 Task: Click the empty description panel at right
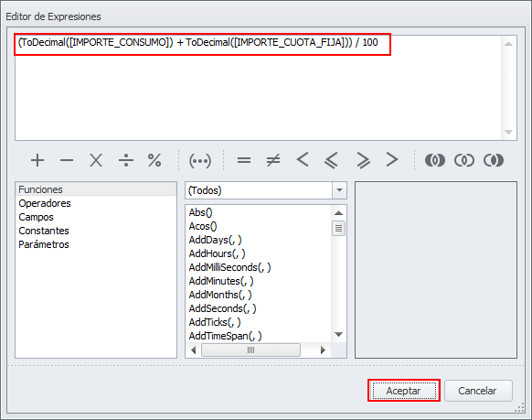tap(436, 270)
